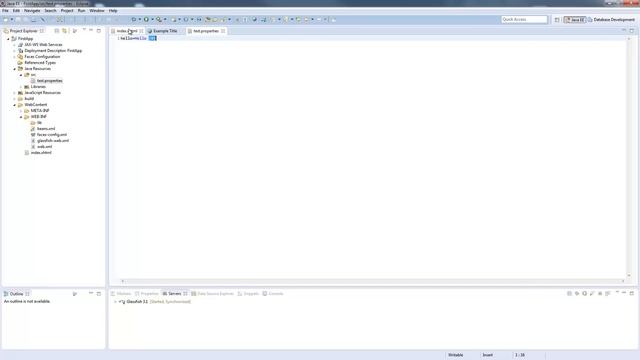640x360 pixels.
Task: Open the Help menu
Action: click(x=113, y=11)
